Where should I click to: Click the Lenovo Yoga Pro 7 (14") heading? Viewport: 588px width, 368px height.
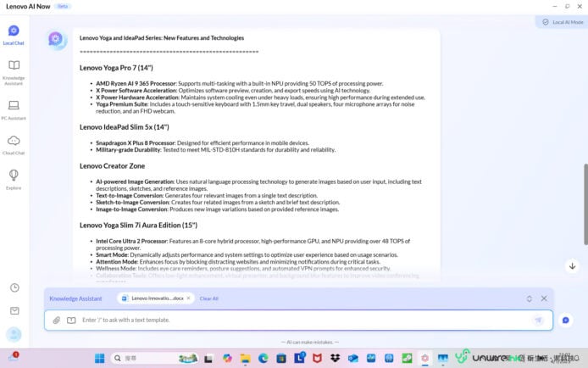click(x=116, y=68)
